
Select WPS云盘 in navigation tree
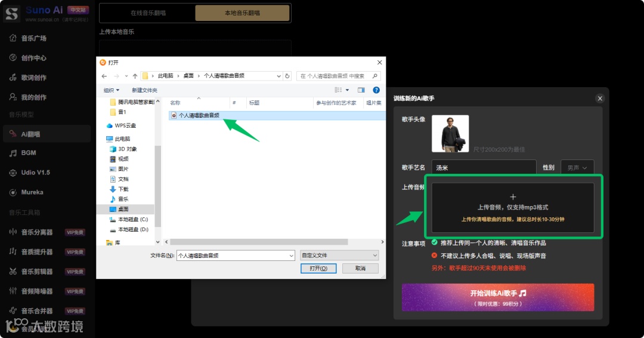pyautogui.click(x=121, y=125)
